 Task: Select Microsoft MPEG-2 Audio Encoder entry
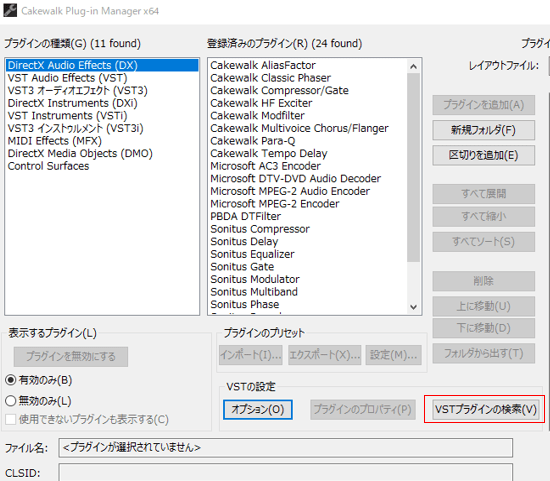[308, 192]
